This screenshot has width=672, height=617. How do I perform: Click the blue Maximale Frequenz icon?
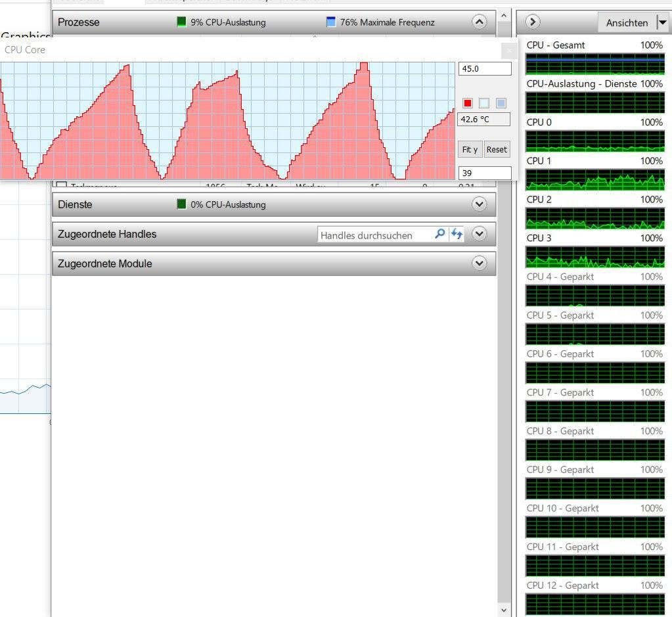331,22
